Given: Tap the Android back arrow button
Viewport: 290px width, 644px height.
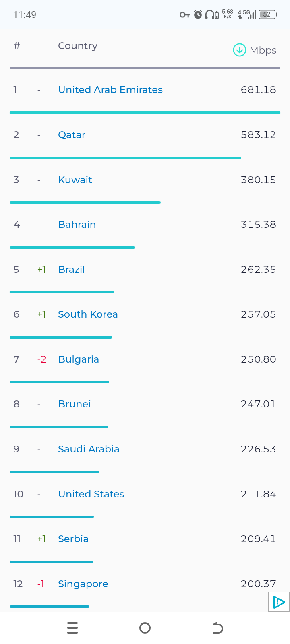Looking at the screenshot, I should tap(217, 628).
